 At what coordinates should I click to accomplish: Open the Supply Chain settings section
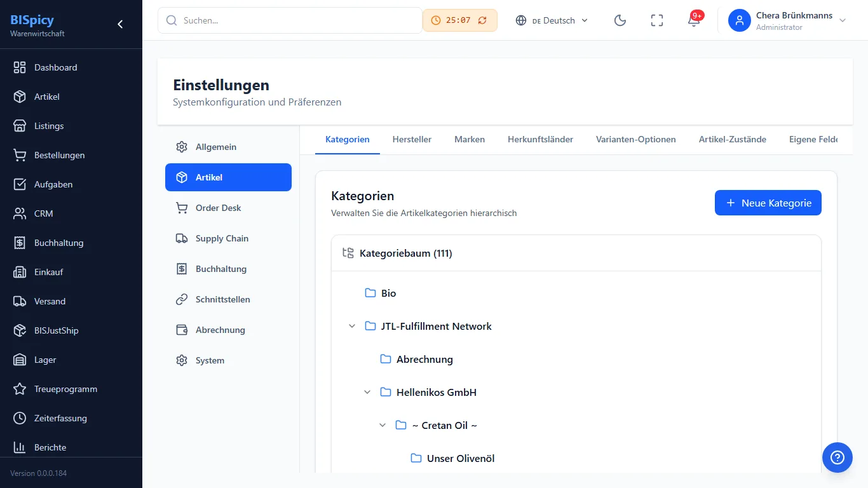point(228,238)
